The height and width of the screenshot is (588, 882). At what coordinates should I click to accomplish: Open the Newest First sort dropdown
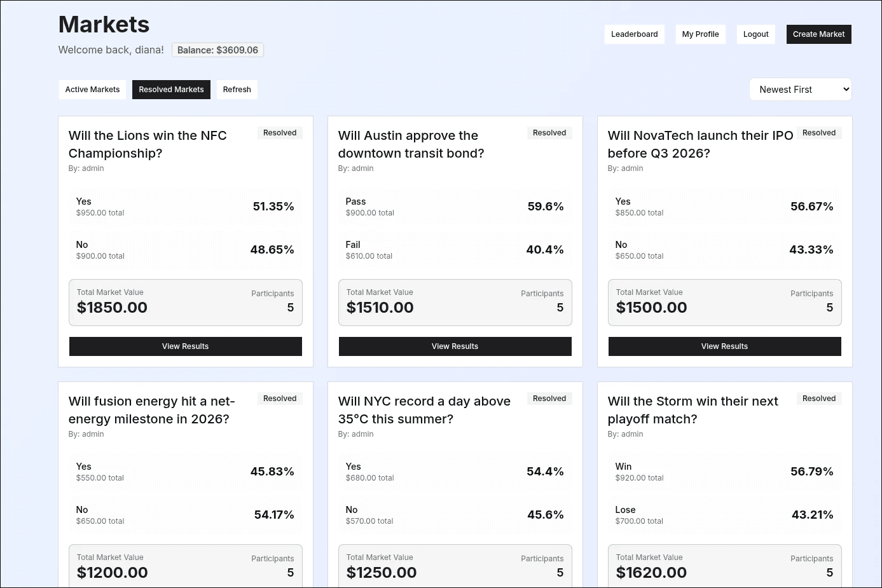coord(800,90)
